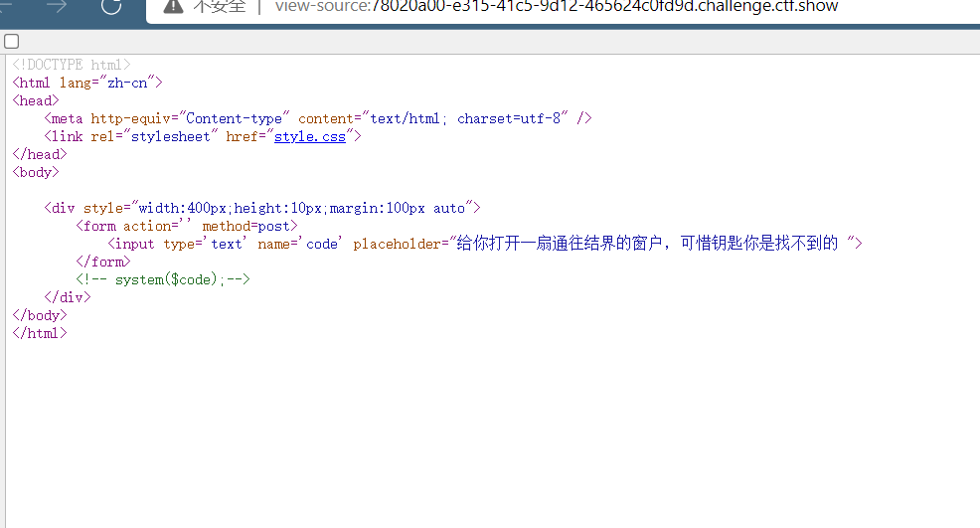
Task: Click the form action method=post line
Action: coord(186,226)
